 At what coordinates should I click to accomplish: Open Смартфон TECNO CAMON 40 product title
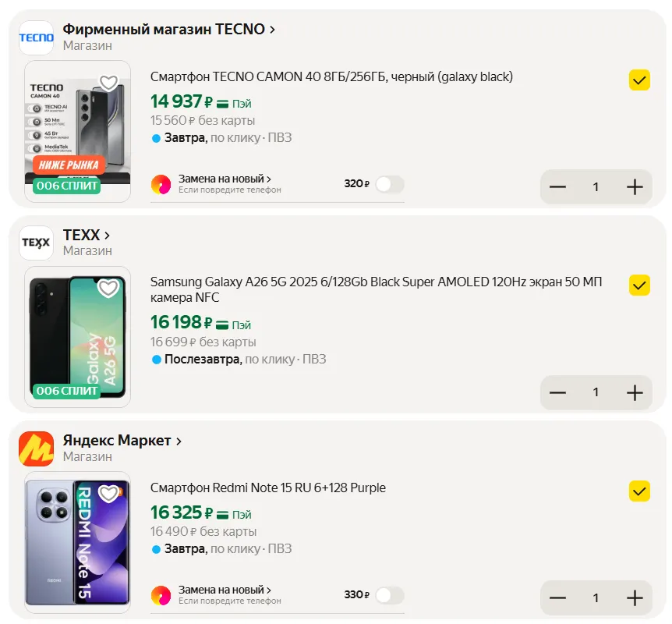pyautogui.click(x=331, y=76)
